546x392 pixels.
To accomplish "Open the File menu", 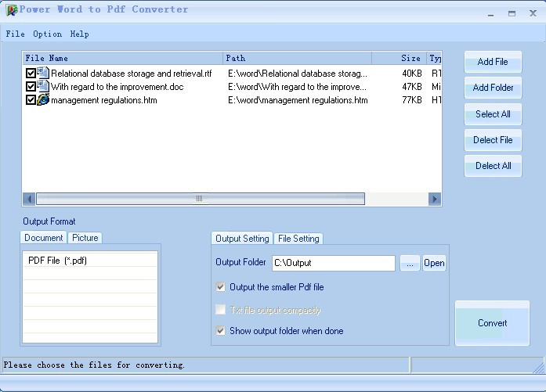I will 16,34.
